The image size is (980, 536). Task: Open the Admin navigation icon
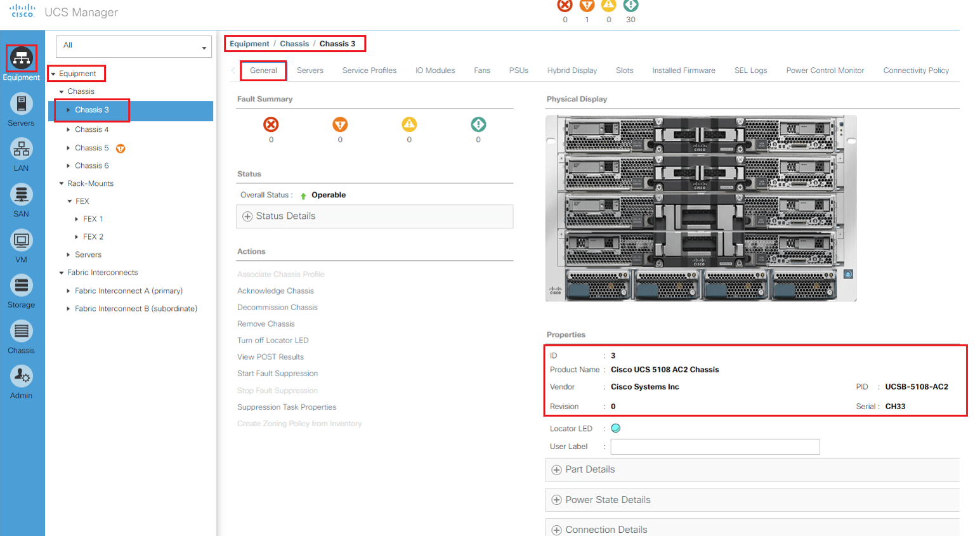[x=21, y=376]
